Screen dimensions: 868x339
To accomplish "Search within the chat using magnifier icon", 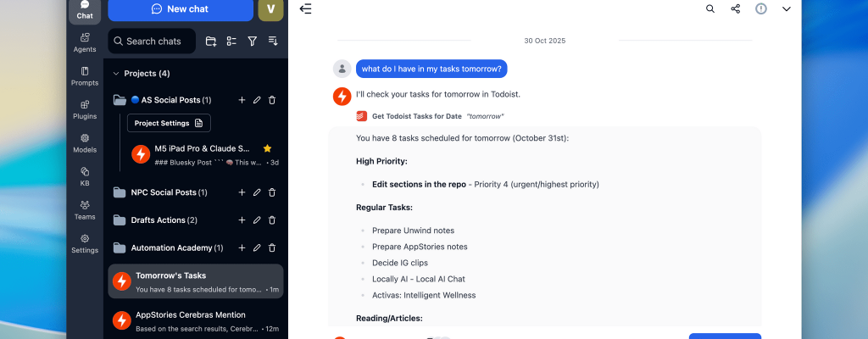I will point(710,8).
